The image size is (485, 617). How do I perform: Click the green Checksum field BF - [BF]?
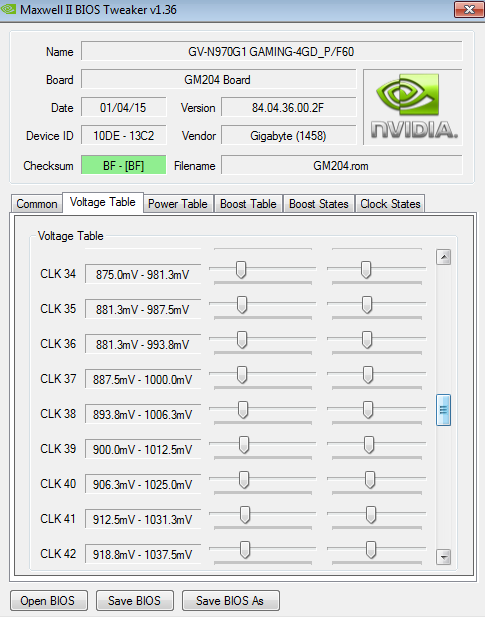tap(124, 165)
